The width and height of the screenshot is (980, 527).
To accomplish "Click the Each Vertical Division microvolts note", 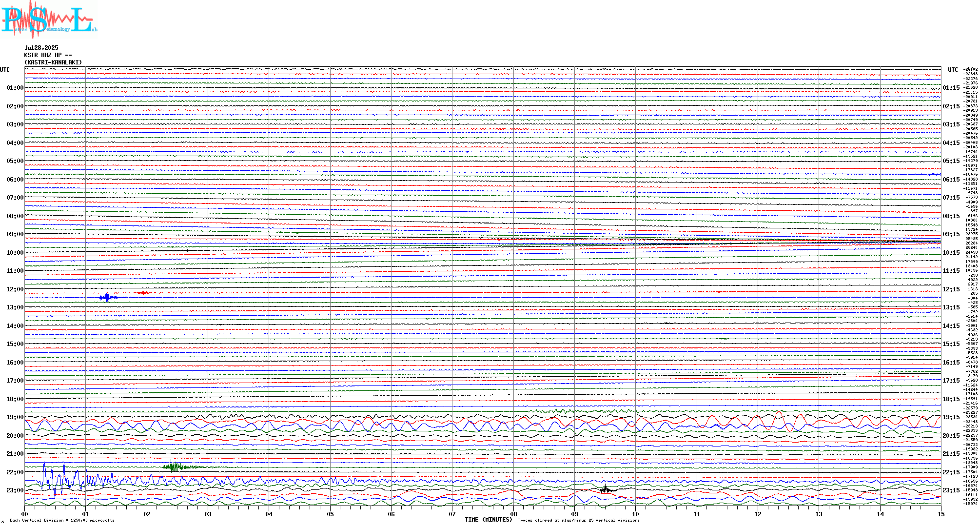I will [62, 520].
